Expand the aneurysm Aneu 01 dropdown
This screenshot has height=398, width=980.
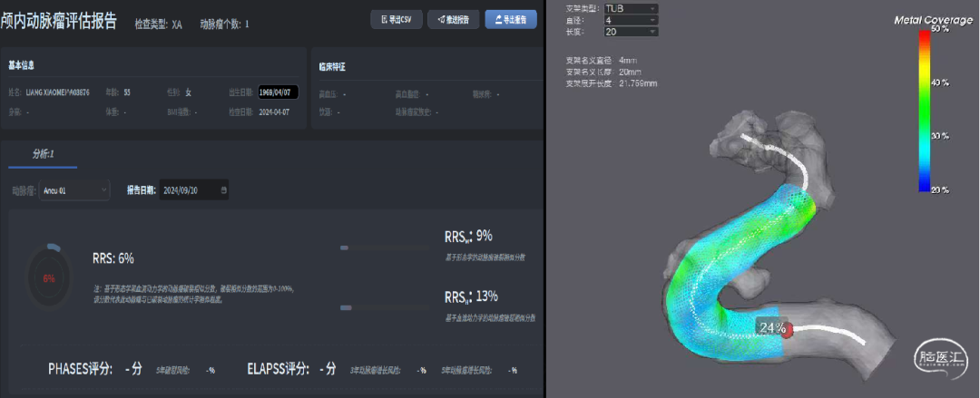pos(74,190)
